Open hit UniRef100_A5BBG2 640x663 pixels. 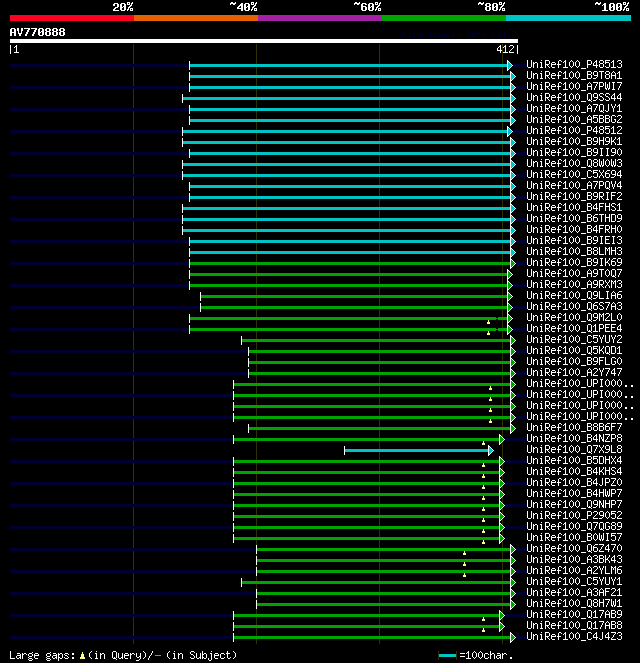point(574,119)
